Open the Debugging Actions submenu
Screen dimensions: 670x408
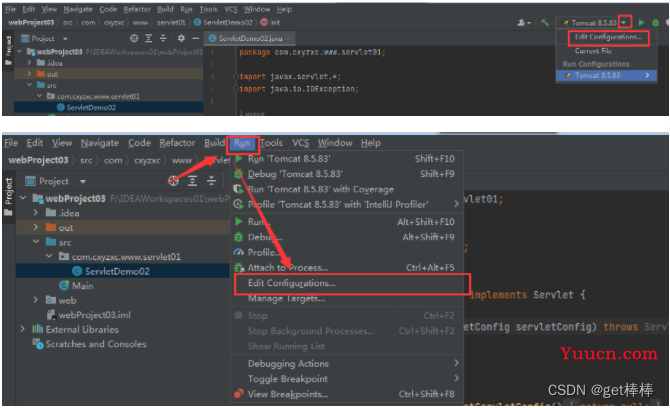[x=347, y=364]
